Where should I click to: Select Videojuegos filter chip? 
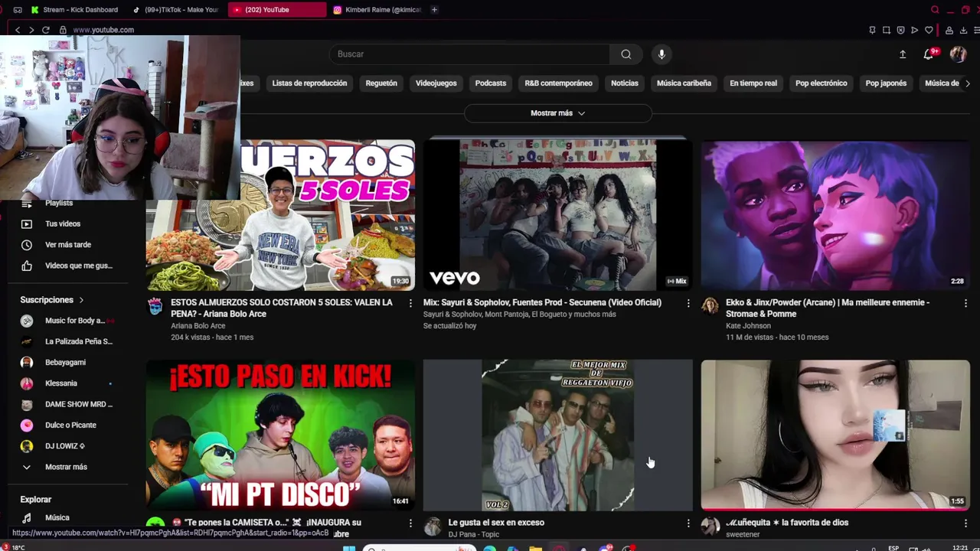tap(436, 83)
